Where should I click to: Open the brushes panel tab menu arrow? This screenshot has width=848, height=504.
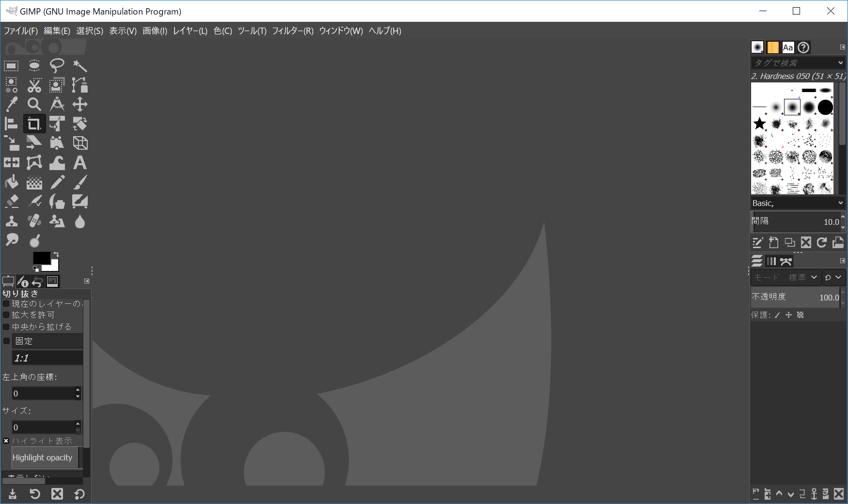843,47
